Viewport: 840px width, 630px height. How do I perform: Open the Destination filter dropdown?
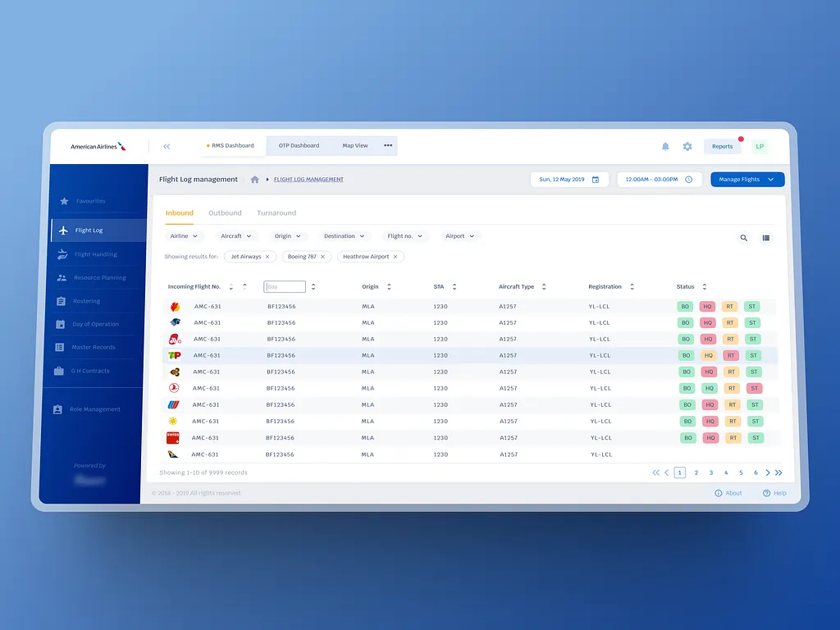pos(344,236)
